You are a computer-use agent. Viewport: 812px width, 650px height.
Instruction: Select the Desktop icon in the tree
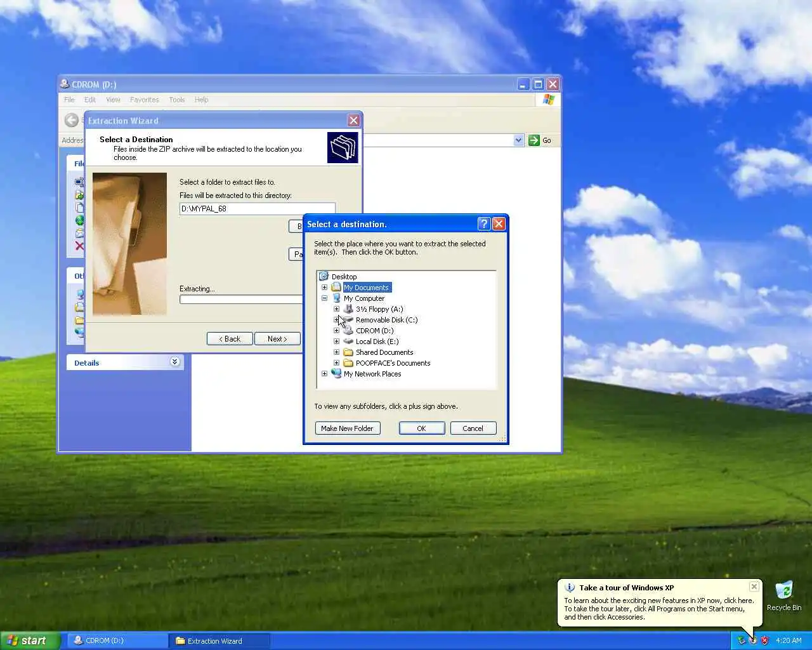tap(324, 276)
